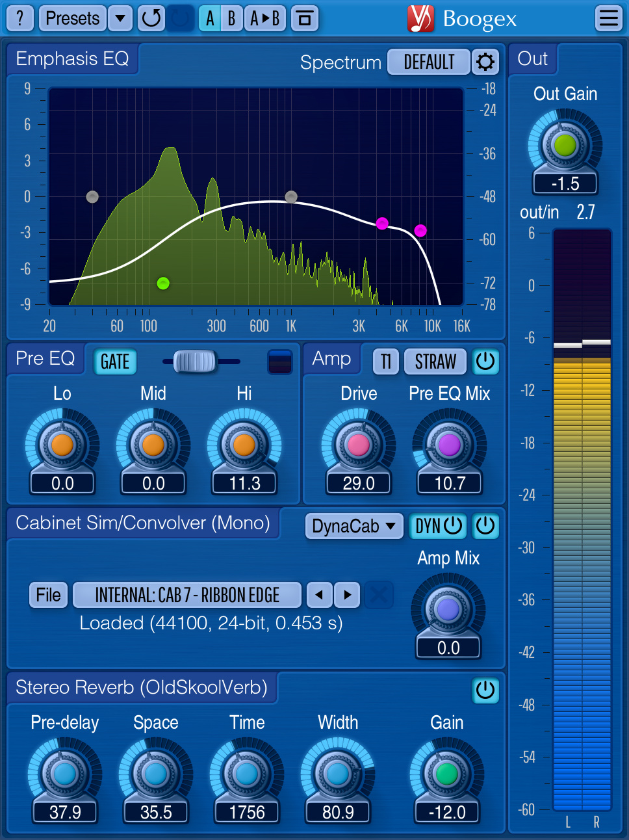Screen dimensions: 629x840
Task: Open the help question mark button
Action: pos(20,18)
